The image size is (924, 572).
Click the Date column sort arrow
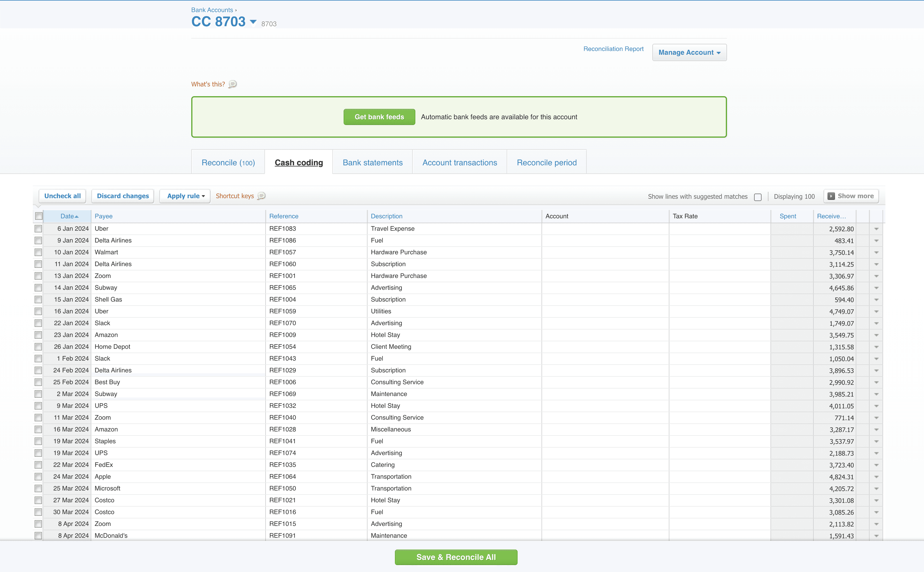tap(77, 216)
